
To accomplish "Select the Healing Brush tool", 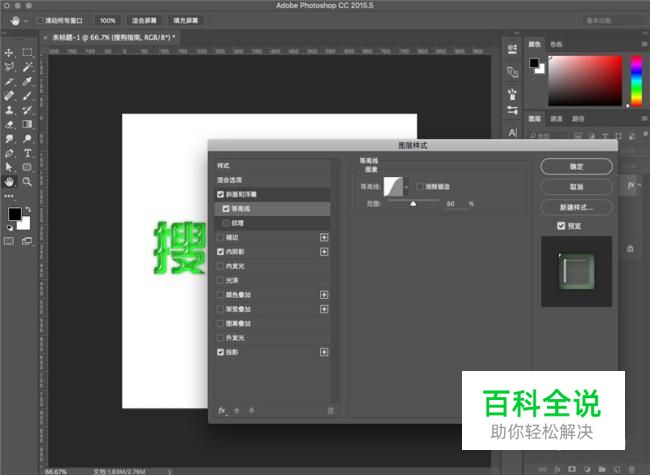I will tap(9, 96).
